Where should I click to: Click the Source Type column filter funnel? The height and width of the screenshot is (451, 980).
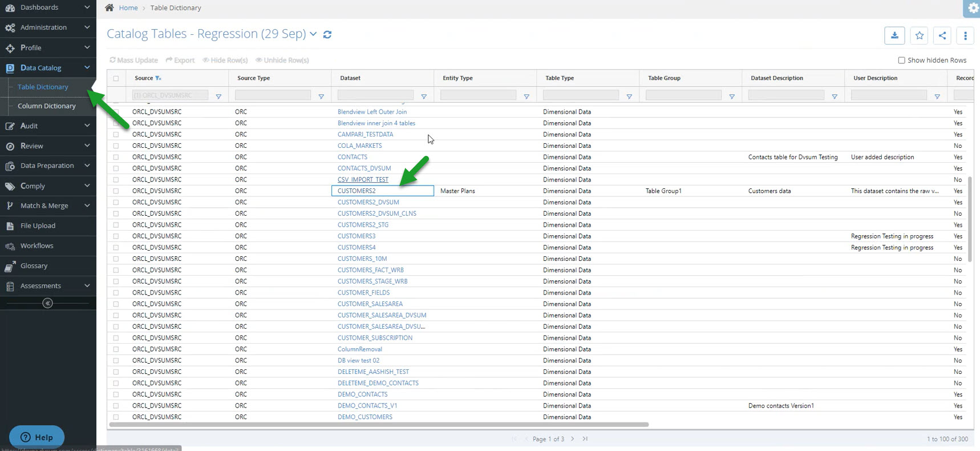click(x=321, y=96)
